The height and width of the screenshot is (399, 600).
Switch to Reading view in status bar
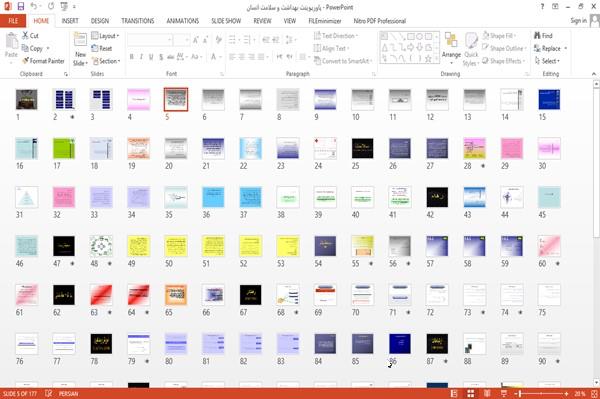click(487, 394)
